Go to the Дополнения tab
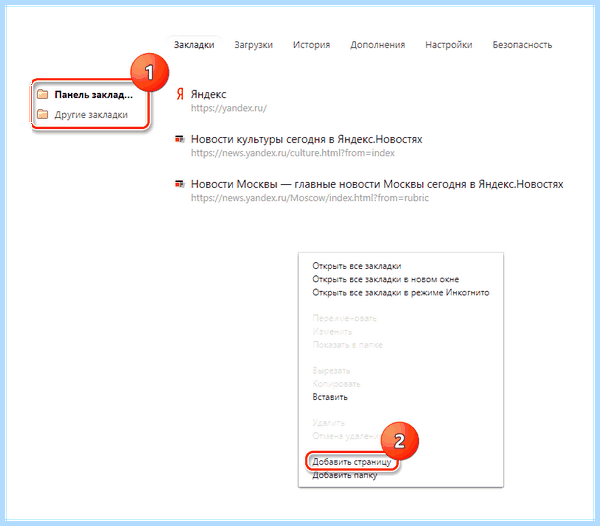This screenshot has height=526, width=600. [x=377, y=45]
